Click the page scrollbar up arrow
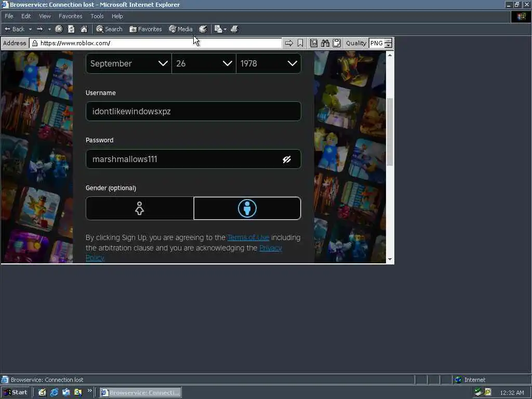This screenshot has width=532, height=399. pos(390,55)
